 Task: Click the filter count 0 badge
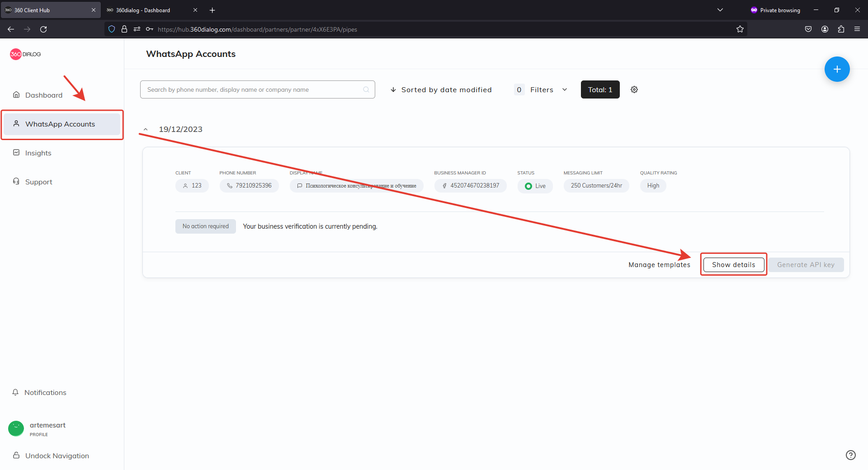pos(519,89)
